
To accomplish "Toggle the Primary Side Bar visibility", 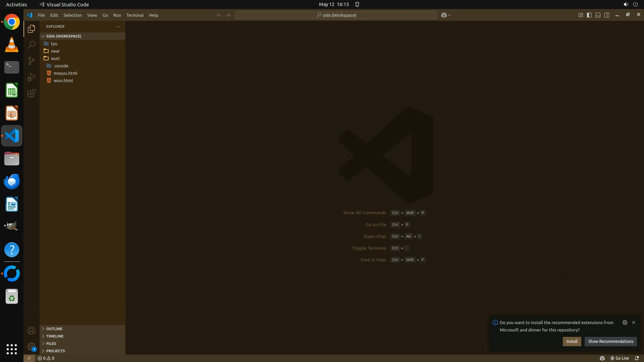I will (x=589, y=15).
